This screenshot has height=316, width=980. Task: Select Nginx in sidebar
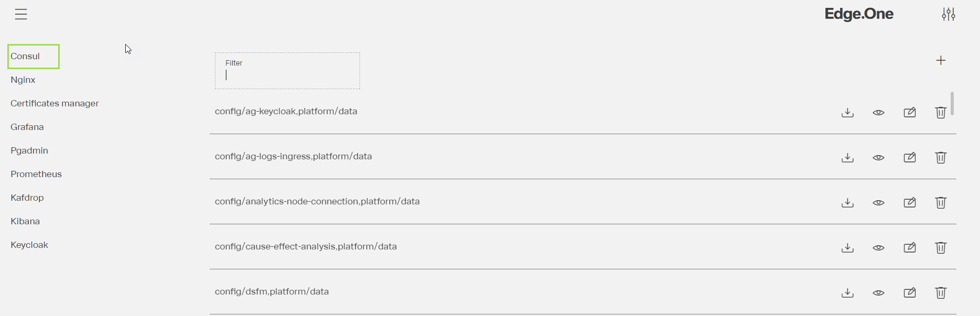click(x=23, y=80)
